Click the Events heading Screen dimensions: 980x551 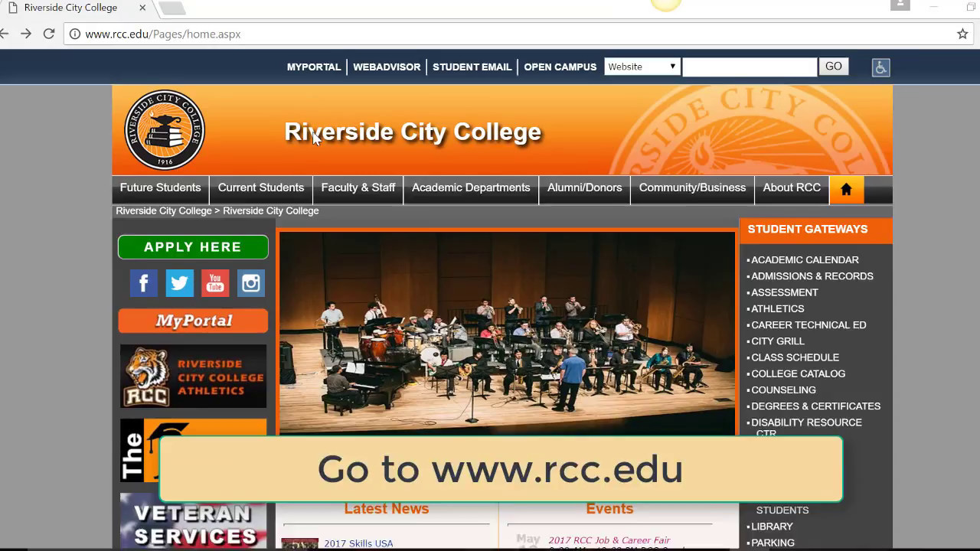[609, 509]
